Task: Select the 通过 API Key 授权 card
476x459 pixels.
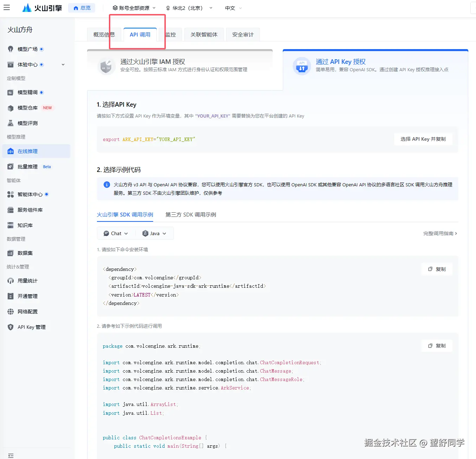Action: pyautogui.click(x=375, y=69)
